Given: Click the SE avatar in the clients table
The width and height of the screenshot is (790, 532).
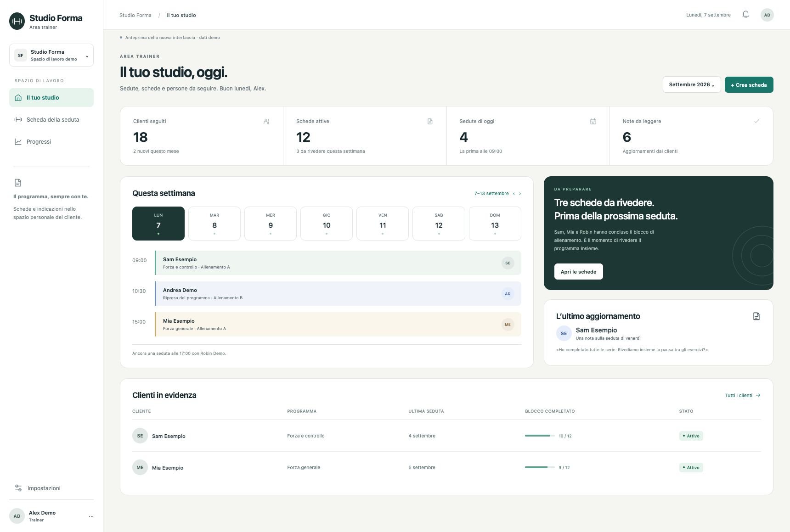Looking at the screenshot, I should tap(140, 436).
